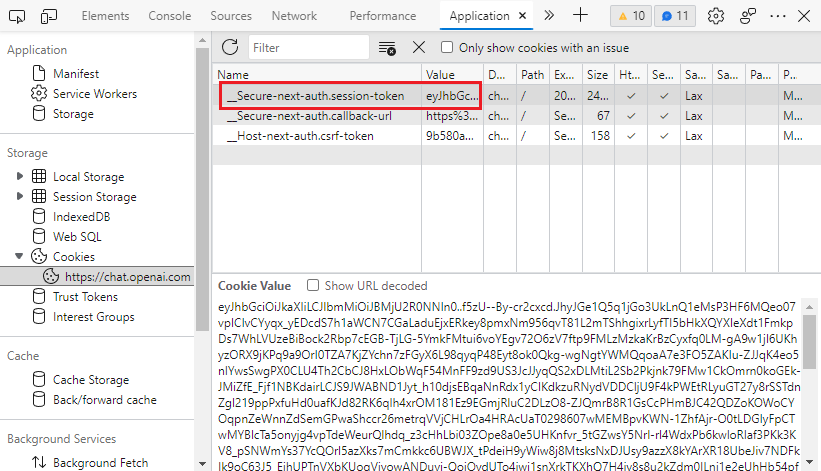This screenshot has height=471, width=821.
Task: Show more tabs with the chevron button
Action: pos(548,16)
